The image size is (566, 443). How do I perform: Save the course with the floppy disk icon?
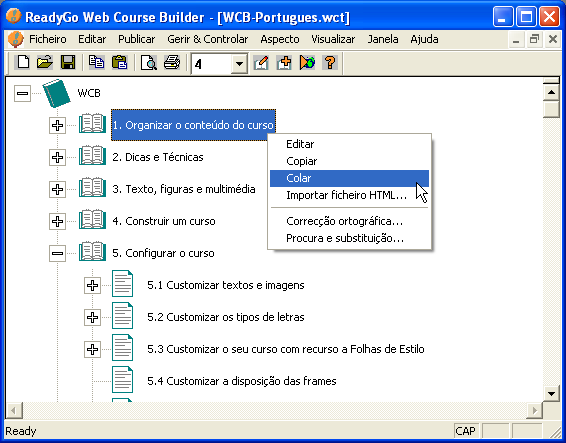point(68,63)
